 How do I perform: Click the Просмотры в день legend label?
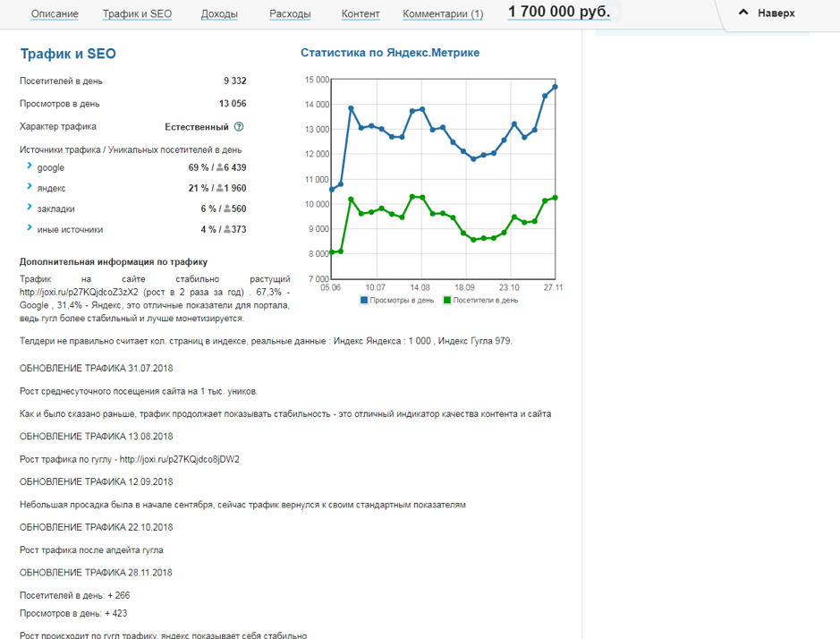point(402,300)
